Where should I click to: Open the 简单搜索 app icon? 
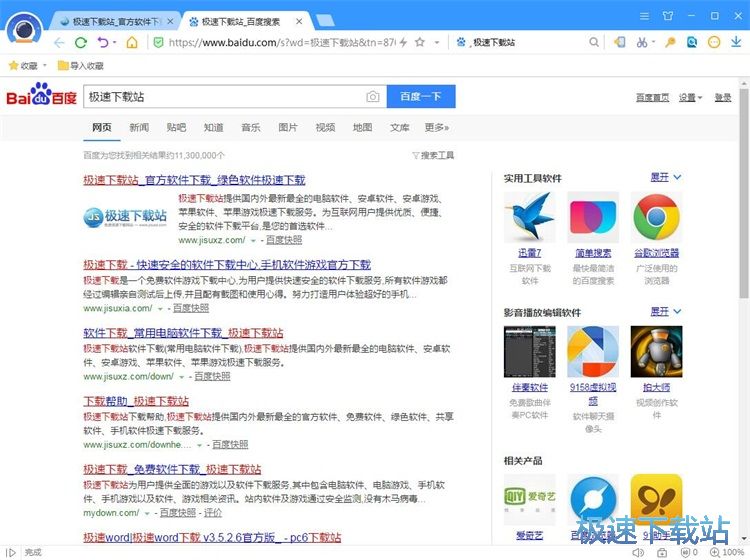tap(593, 217)
